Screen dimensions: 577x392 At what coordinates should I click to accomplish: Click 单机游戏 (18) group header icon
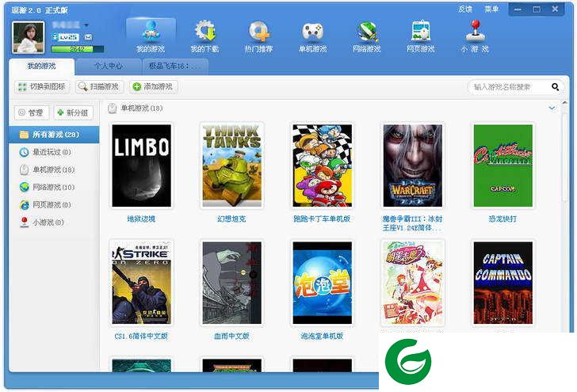[x=113, y=108]
